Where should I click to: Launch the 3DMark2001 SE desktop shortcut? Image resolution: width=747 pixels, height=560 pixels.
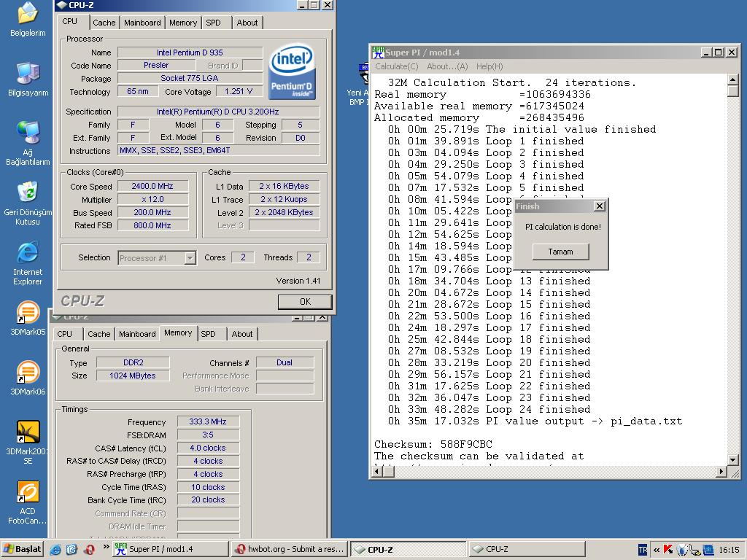(28, 443)
